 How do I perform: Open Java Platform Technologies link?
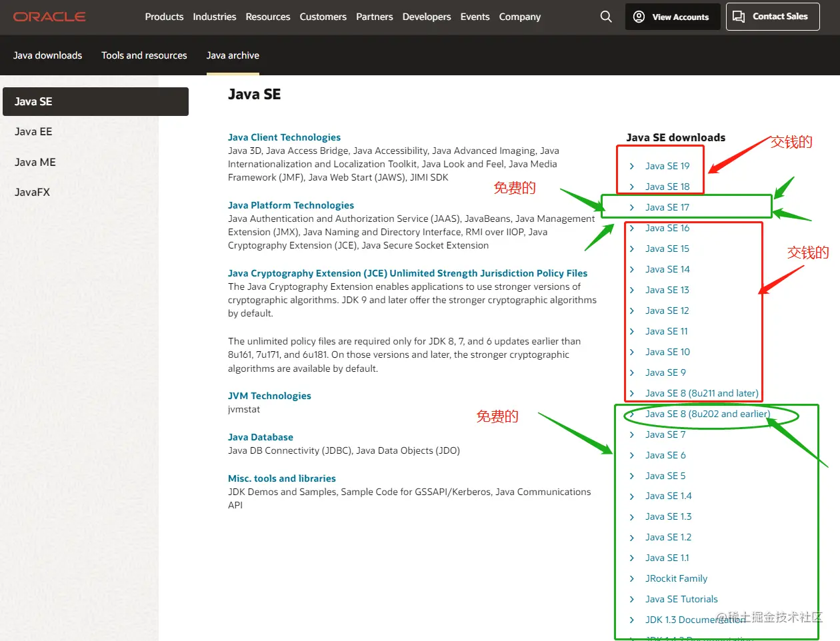pos(291,205)
